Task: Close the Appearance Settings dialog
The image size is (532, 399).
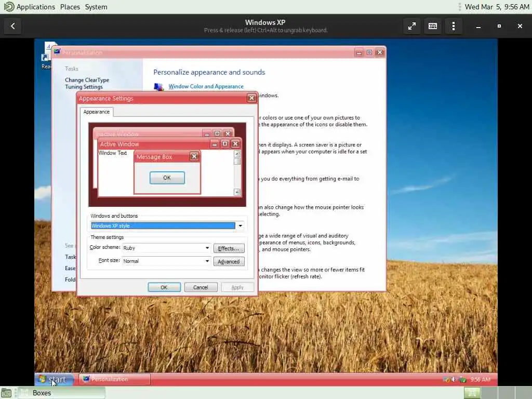Action: (x=251, y=98)
